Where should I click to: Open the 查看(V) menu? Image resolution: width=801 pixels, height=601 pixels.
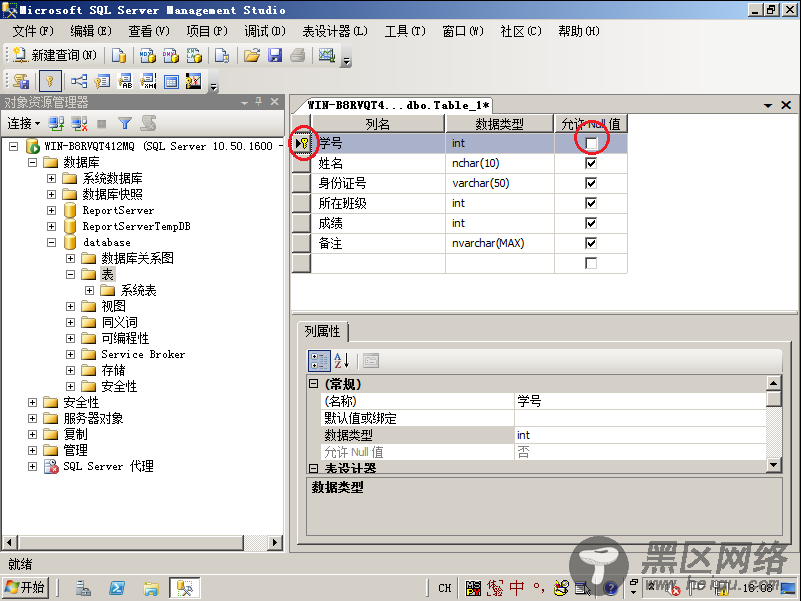(x=149, y=31)
